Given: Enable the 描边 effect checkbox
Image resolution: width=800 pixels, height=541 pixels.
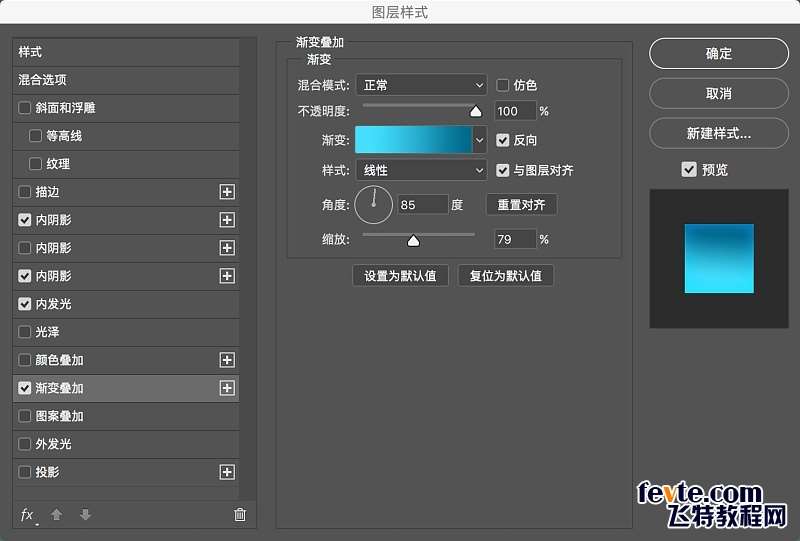Looking at the screenshot, I should click(24, 192).
